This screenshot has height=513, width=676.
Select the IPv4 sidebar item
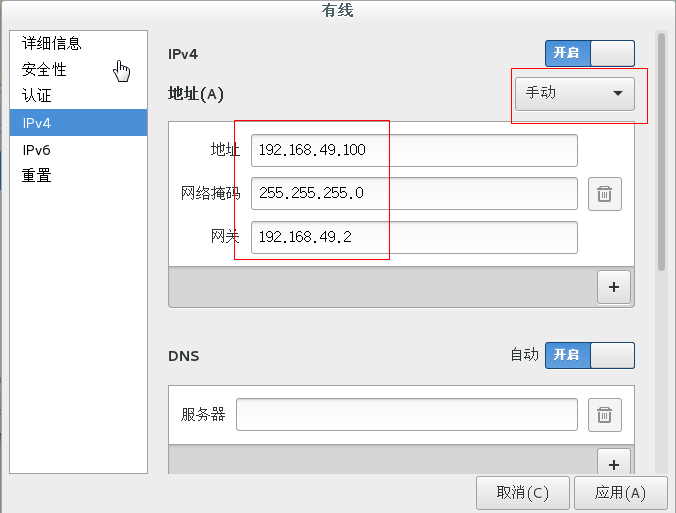pyautogui.click(x=78, y=123)
